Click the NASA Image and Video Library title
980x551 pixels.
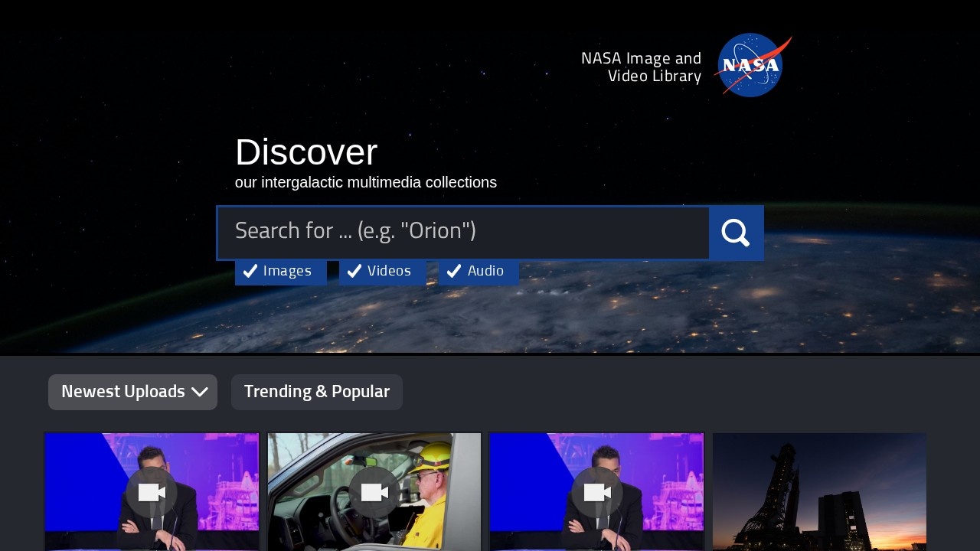(x=642, y=67)
